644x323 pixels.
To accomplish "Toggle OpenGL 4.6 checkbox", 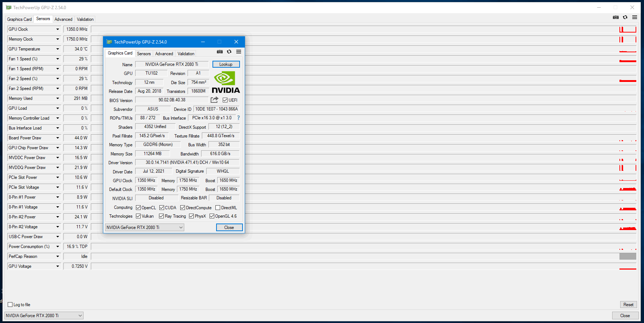I will pyautogui.click(x=212, y=216).
